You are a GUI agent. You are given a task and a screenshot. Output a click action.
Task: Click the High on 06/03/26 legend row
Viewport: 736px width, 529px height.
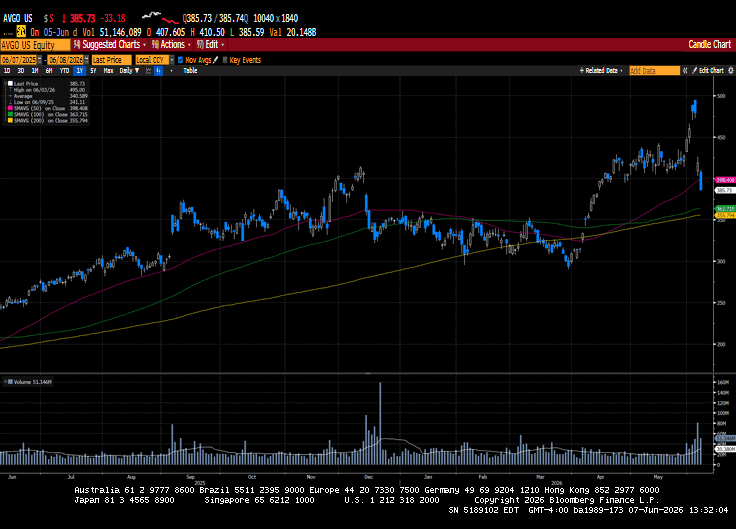point(47,90)
